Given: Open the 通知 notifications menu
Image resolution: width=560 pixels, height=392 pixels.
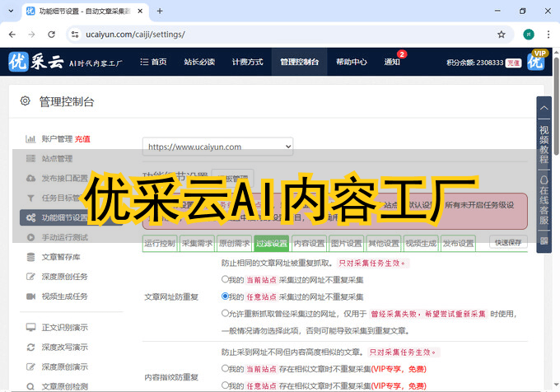Looking at the screenshot, I should pos(392,62).
